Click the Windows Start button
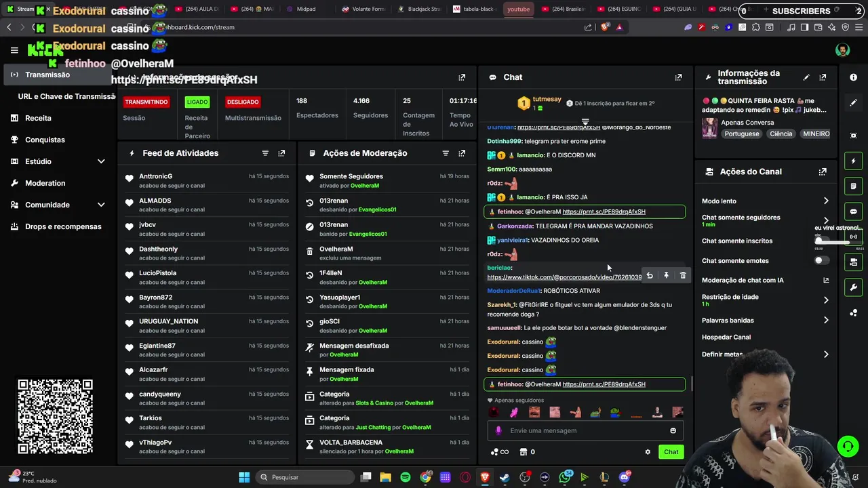 point(244,477)
